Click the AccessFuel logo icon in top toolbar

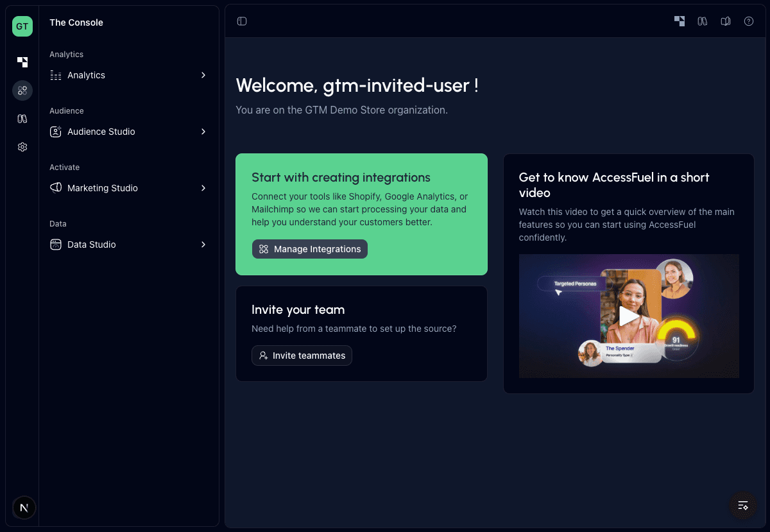tap(679, 21)
